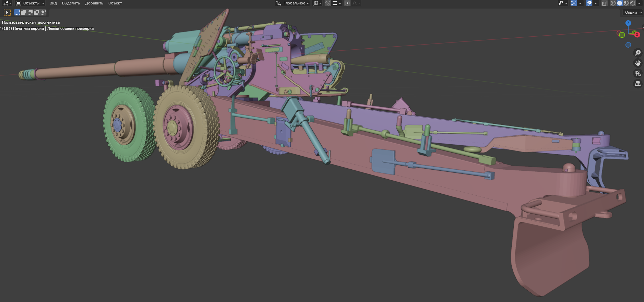644x302 pixels.
Task: Toggle X-ray mode
Action: pos(605,3)
